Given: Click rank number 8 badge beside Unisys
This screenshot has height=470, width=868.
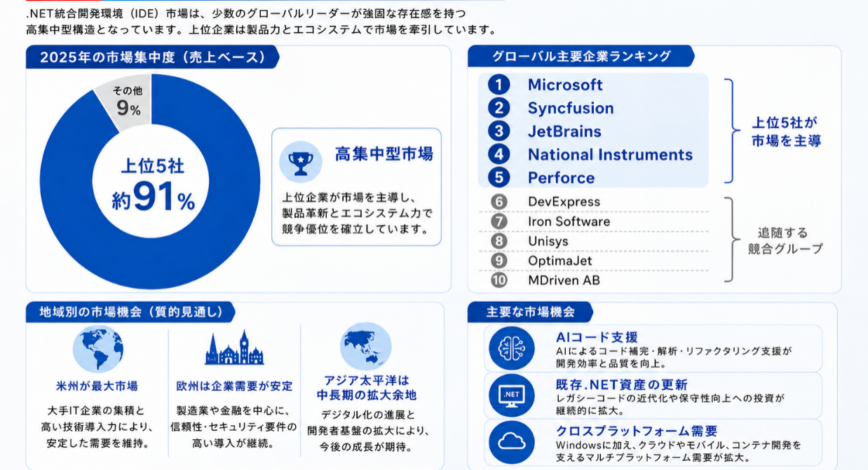Looking at the screenshot, I should pos(499,241).
